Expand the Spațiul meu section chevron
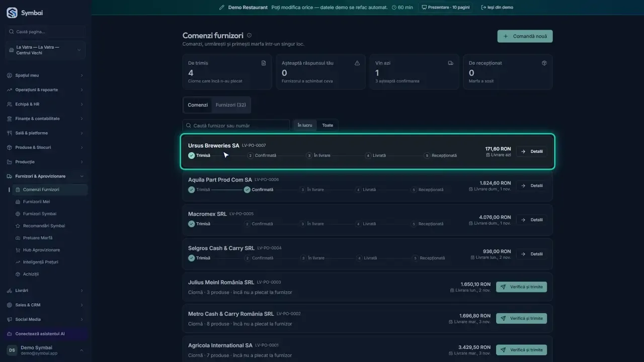Screen dimensions: 644x362 pos(82,75)
